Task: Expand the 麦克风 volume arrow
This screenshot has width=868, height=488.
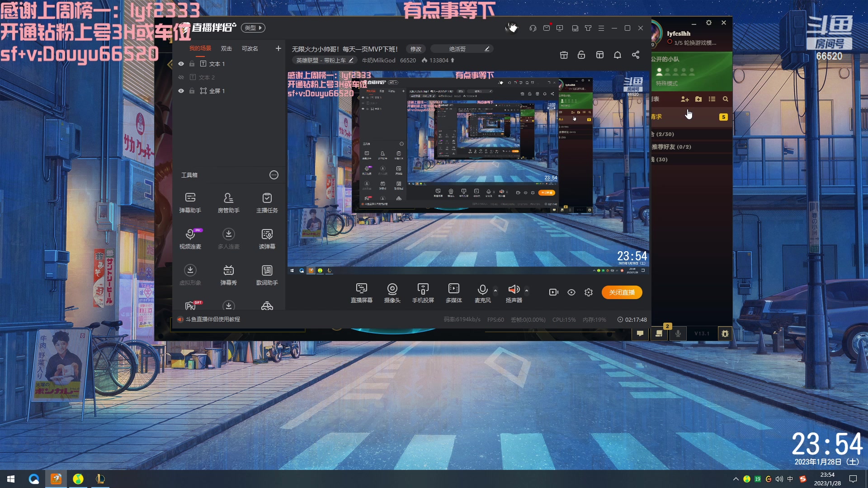Action: pos(495,290)
